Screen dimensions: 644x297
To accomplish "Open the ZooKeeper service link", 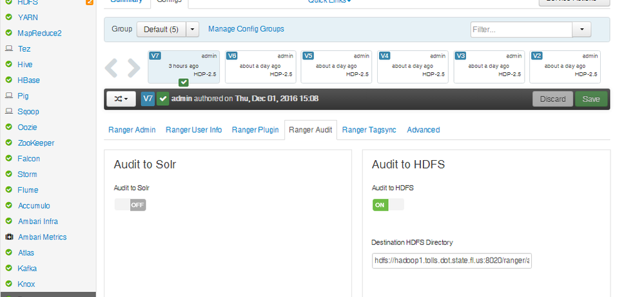I will (36, 143).
